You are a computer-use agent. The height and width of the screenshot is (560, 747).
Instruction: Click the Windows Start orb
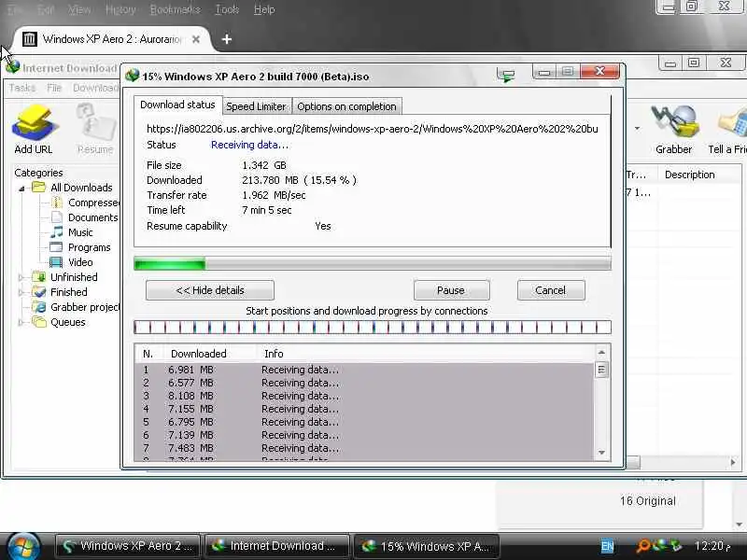[x=22, y=546]
